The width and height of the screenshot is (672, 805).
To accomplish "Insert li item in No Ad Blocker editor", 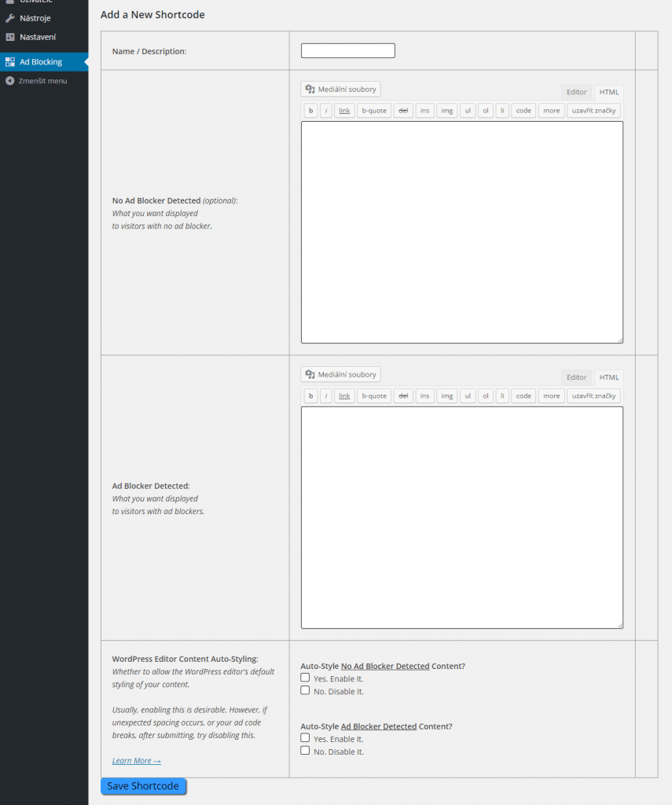I will 502,110.
